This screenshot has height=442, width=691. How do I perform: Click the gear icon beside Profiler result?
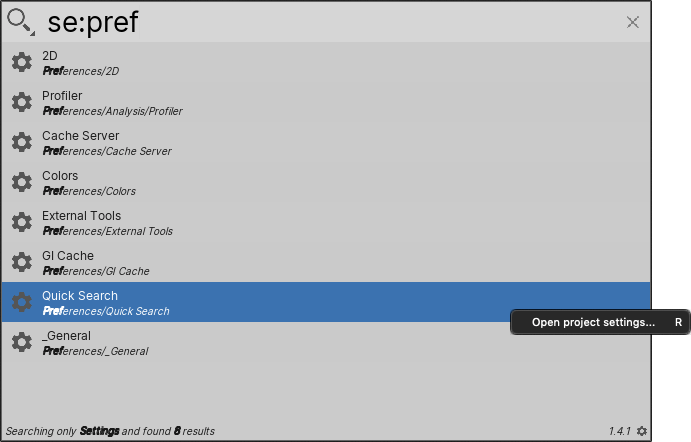point(22,102)
